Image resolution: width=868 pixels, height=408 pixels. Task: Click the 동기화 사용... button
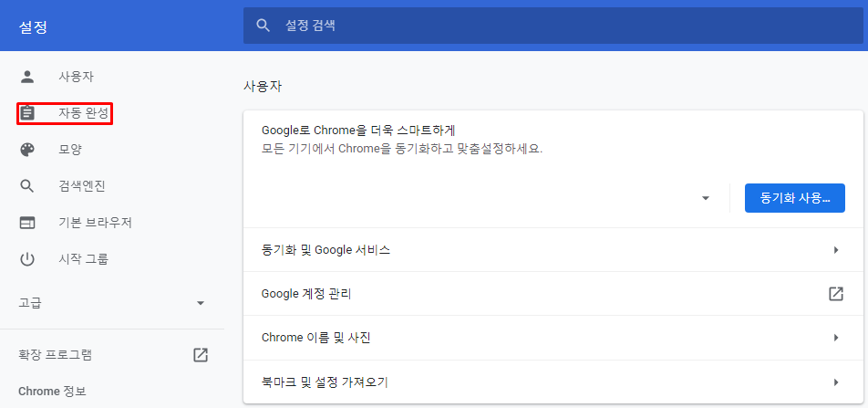point(795,198)
